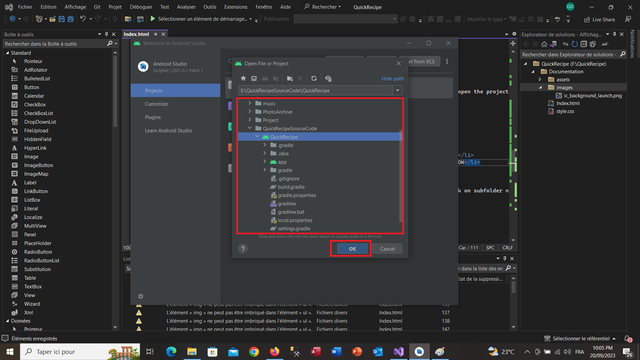The width and height of the screenshot is (640, 360).
Task: Cancel the Open File dialog
Action: pyautogui.click(x=387, y=249)
